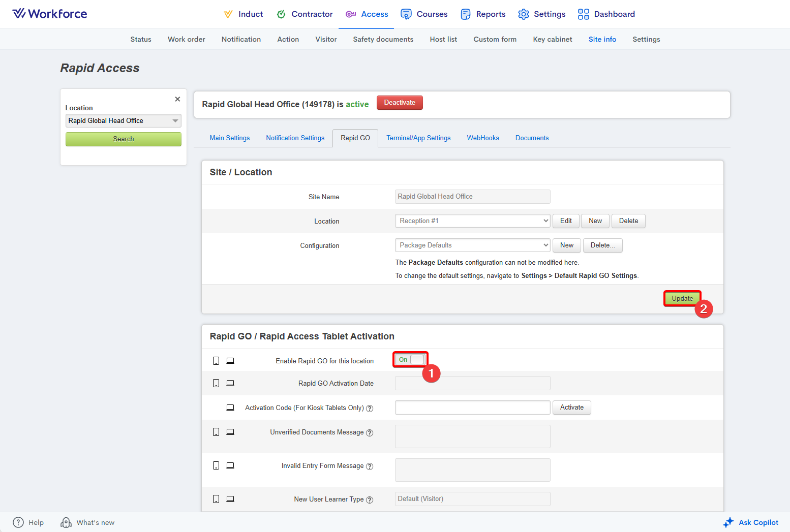Screen dimensions: 790x532
Task: Open Action sub-menu item
Action: [288, 39]
